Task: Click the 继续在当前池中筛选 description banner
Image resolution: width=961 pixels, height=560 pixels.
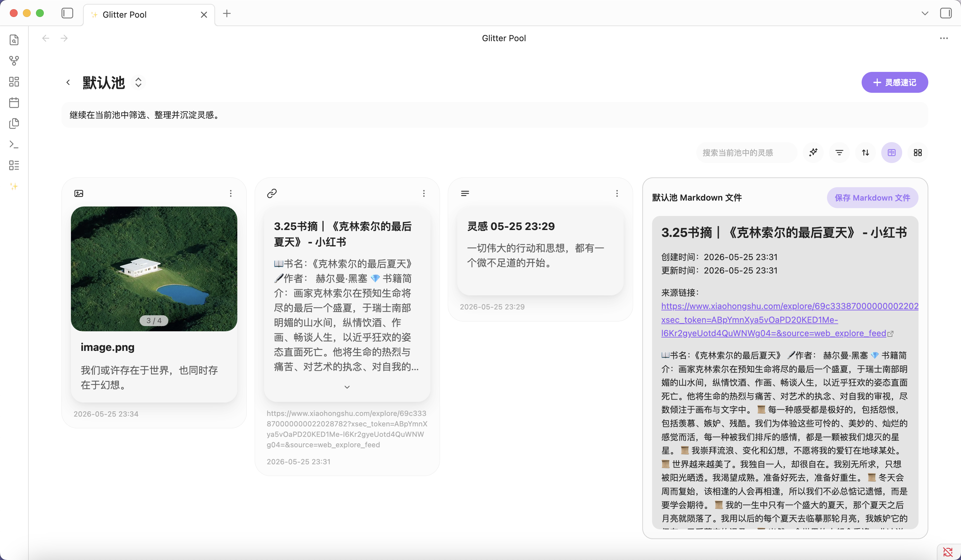Action: [495, 115]
